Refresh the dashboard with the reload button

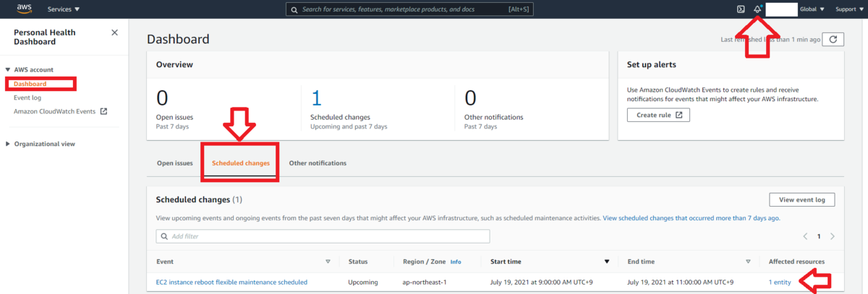tap(834, 40)
